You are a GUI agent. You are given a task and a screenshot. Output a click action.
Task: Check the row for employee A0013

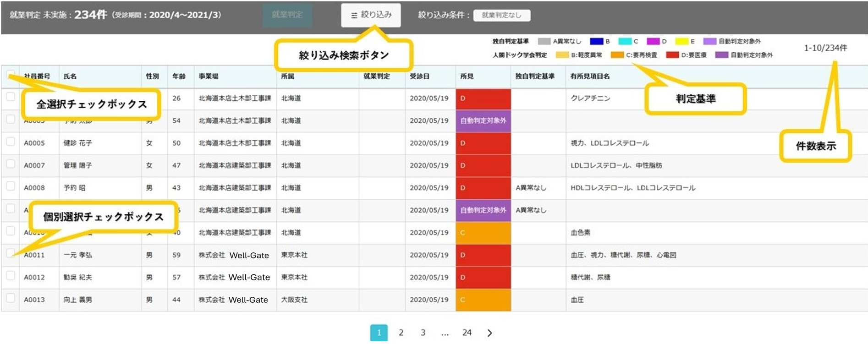click(11, 298)
